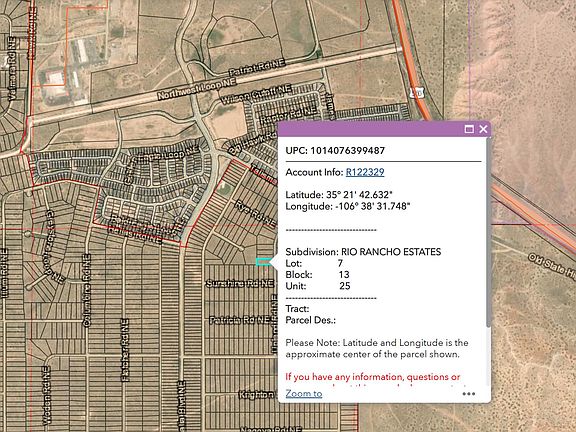576x432 pixels.
Task: Click the Wilson Gulch NE map label
Action: 256,94
